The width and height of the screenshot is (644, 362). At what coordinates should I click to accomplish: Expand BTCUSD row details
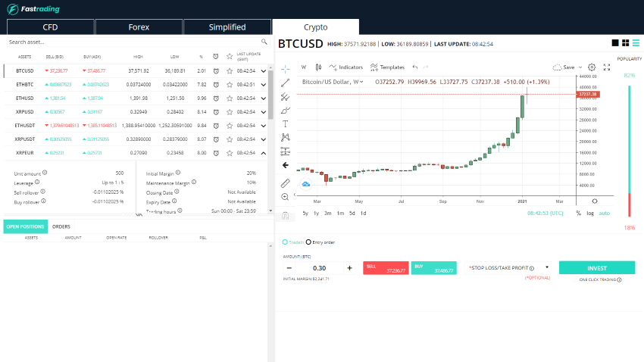263,71
